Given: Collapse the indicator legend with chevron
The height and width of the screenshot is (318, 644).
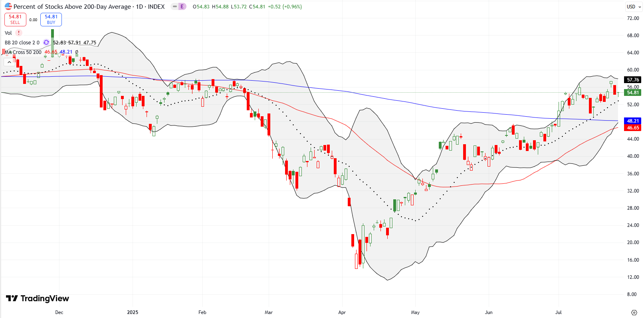Looking at the screenshot, I should (9, 62).
